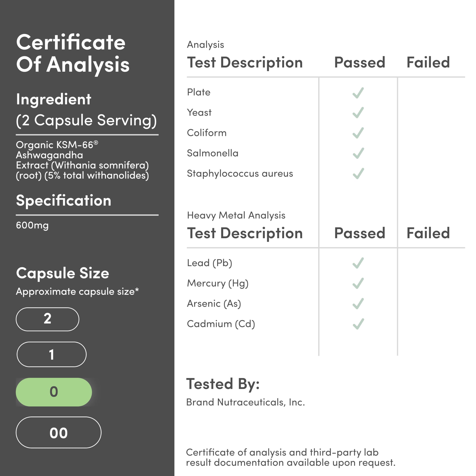This screenshot has height=476, width=476.
Task: Click the Heavy Metal Analysis section label
Action: (x=236, y=215)
